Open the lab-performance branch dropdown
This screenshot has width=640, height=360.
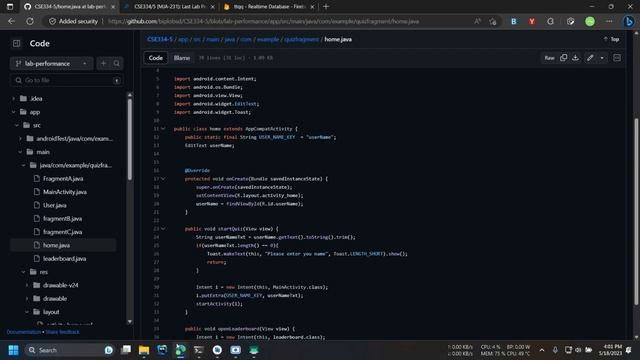click(51, 64)
